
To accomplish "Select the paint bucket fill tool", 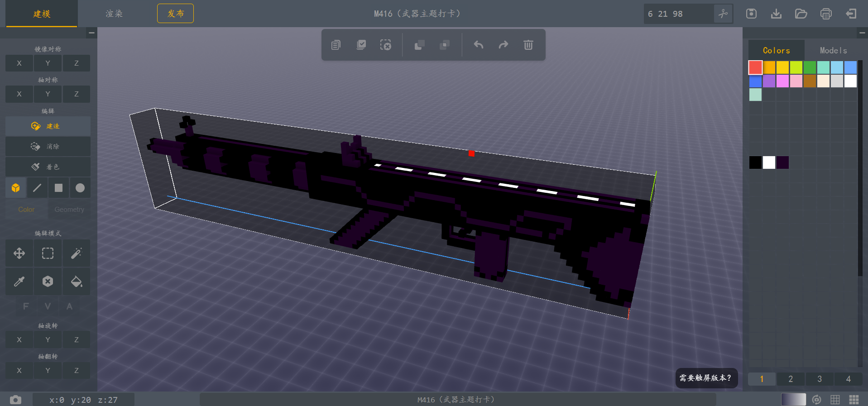I will 77,282.
